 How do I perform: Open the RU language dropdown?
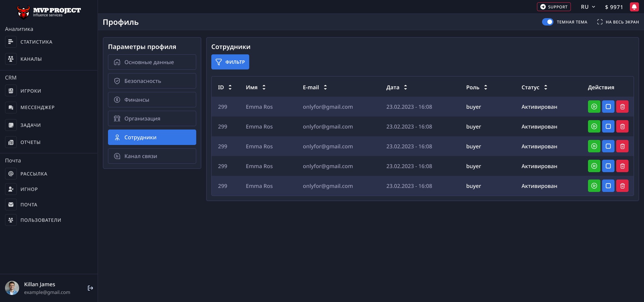coord(588,7)
